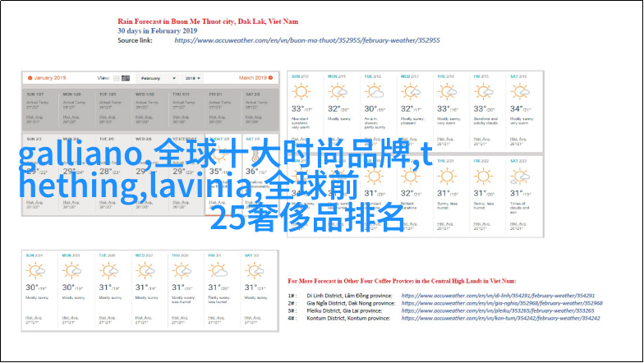Click the orange arrow icon beside March 2019
The height and width of the screenshot is (363, 644).
271,77
